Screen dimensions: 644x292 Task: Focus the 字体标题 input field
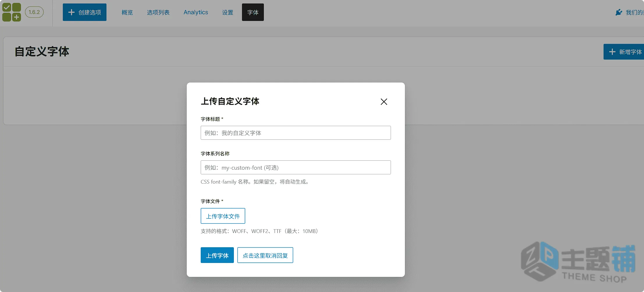(296, 133)
